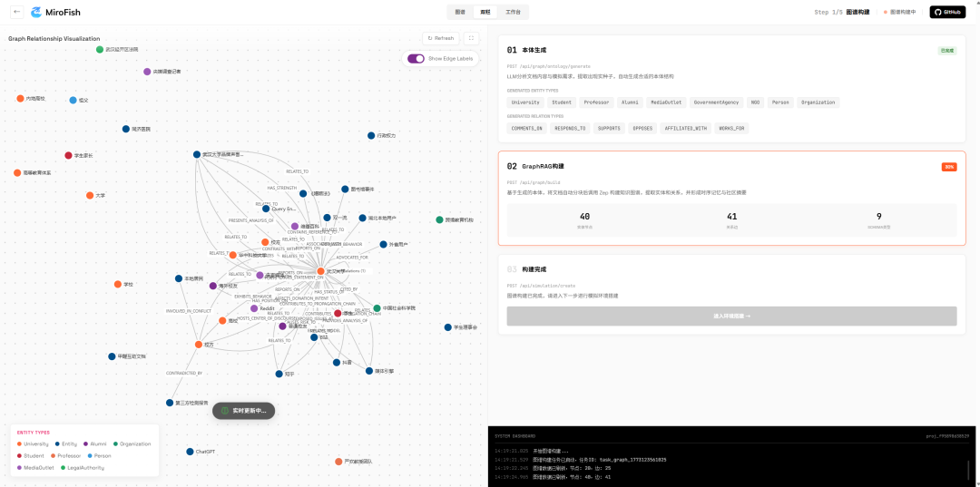Click the 进入环境搭建 button
Image resolution: width=980 pixels, height=487 pixels.
(731, 316)
